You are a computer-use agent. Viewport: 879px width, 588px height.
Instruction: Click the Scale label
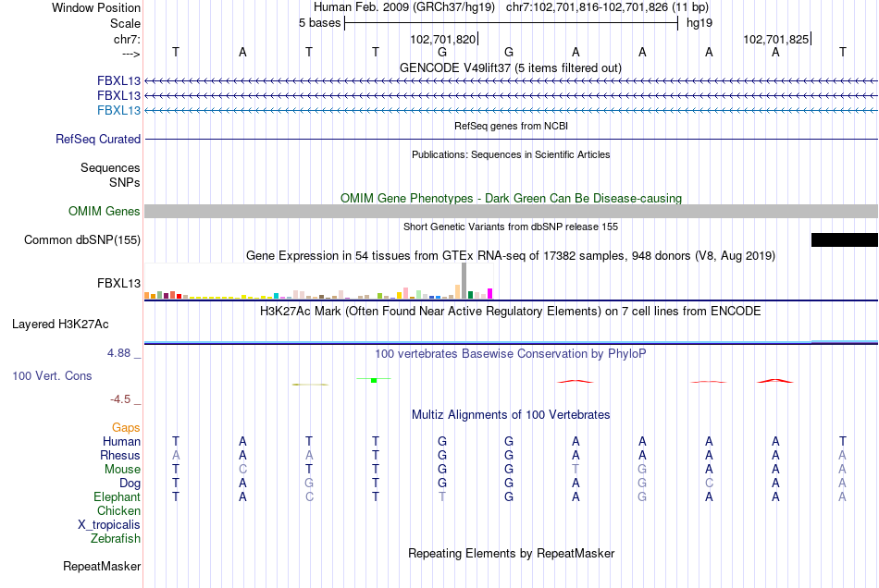click(x=125, y=23)
